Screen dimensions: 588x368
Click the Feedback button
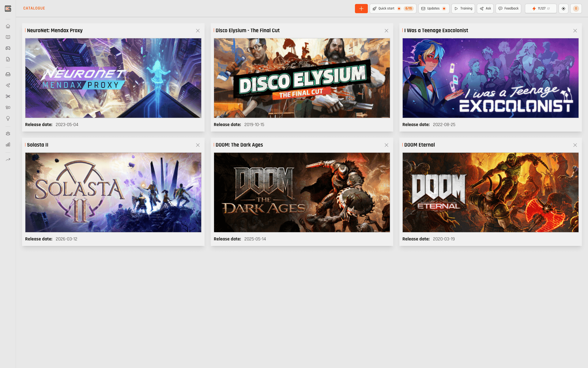pos(508,9)
